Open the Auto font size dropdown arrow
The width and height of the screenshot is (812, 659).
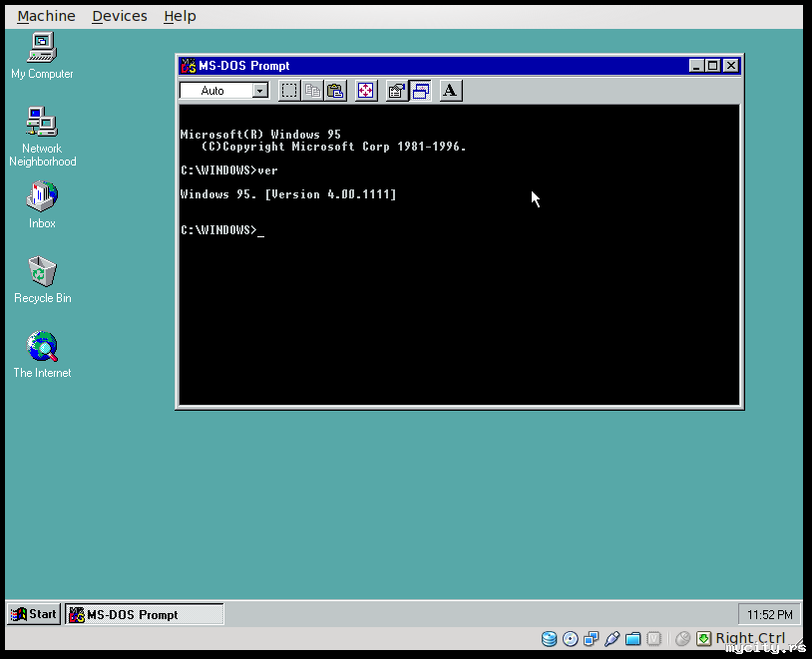point(260,91)
